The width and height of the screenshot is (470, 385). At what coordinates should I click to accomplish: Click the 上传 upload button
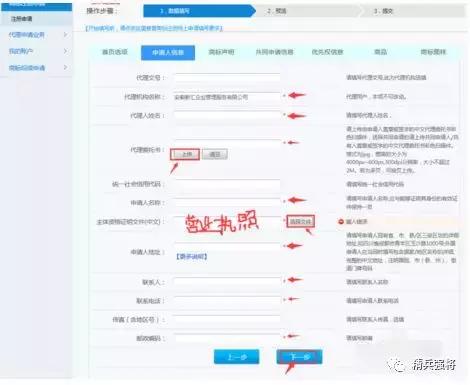(x=185, y=154)
